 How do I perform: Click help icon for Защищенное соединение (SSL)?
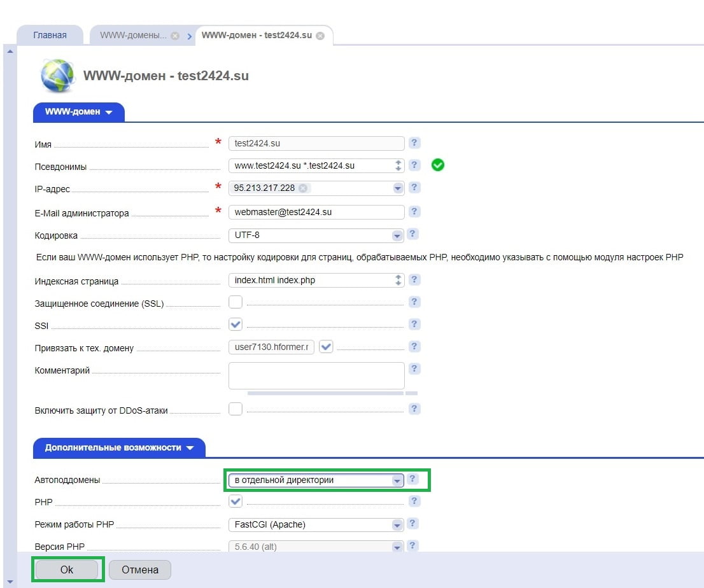point(414,302)
